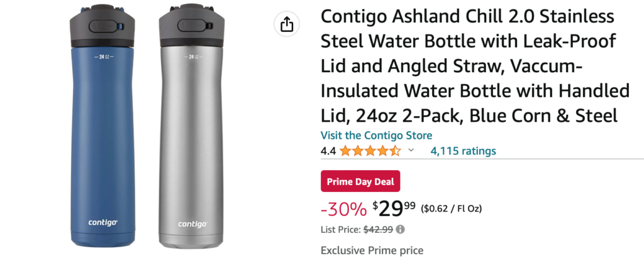Screen dimensions: 644x258
Task: Open the 4,115 ratings link
Action: coord(463,151)
